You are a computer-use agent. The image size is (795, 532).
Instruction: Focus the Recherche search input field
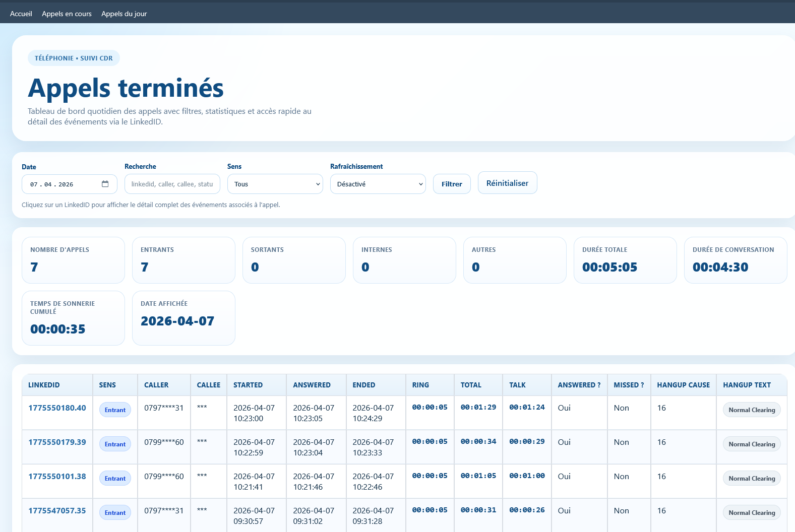tap(172, 184)
